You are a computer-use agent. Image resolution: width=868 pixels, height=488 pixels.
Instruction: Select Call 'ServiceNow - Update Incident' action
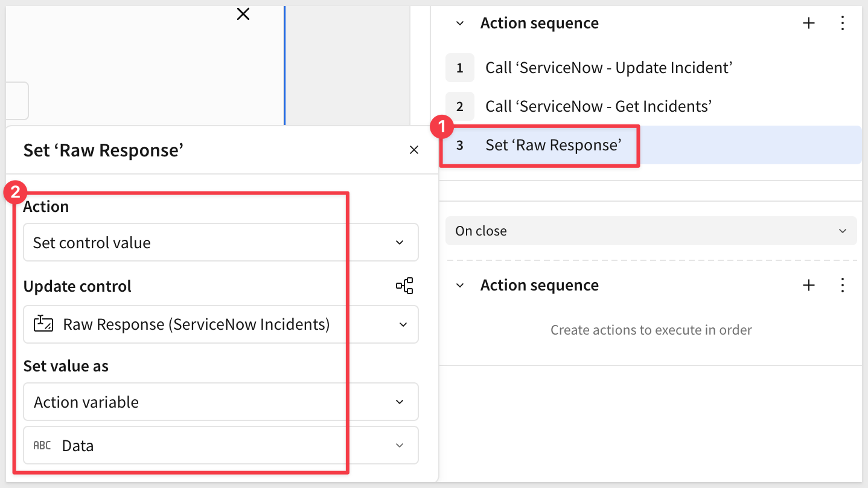pos(608,68)
